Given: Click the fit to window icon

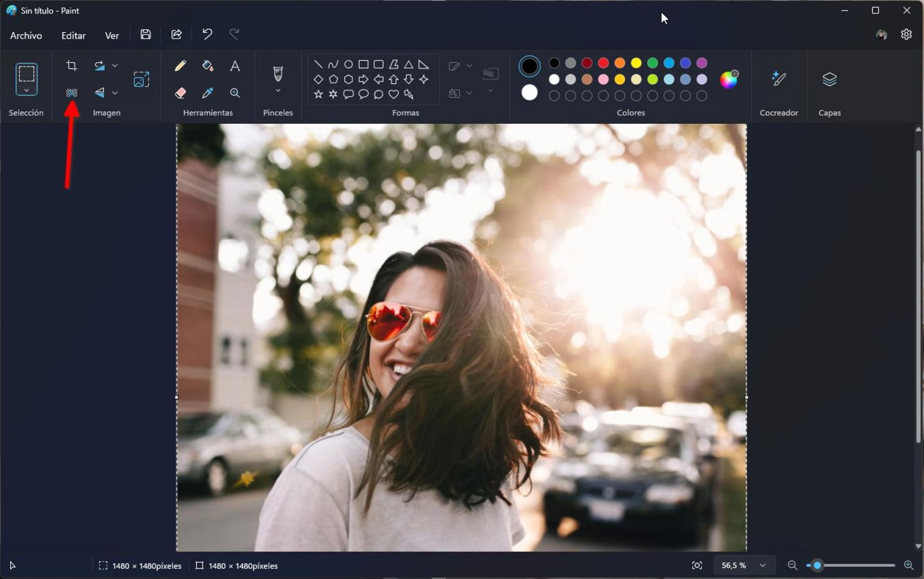Looking at the screenshot, I should click(x=697, y=566).
